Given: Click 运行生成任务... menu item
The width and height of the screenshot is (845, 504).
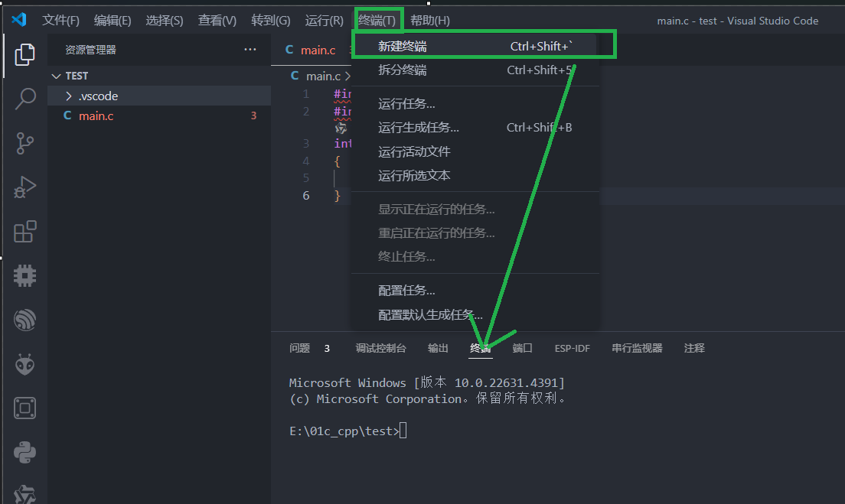Looking at the screenshot, I should [419, 128].
